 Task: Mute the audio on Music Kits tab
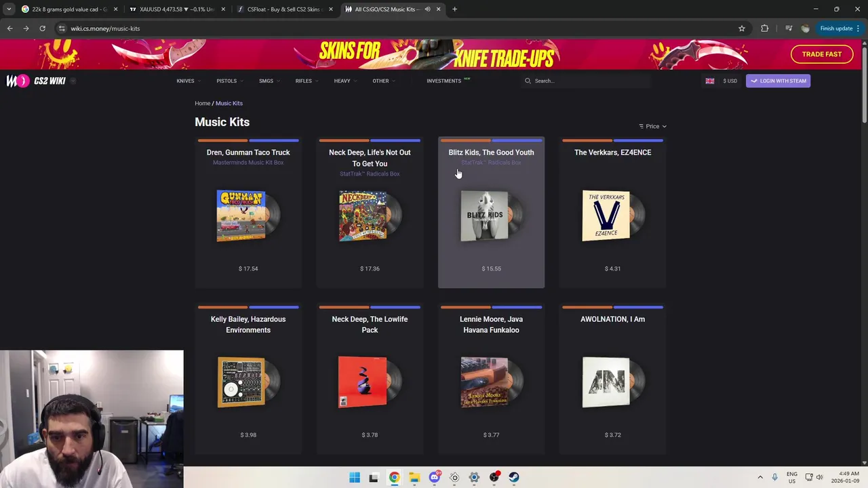[427, 9]
